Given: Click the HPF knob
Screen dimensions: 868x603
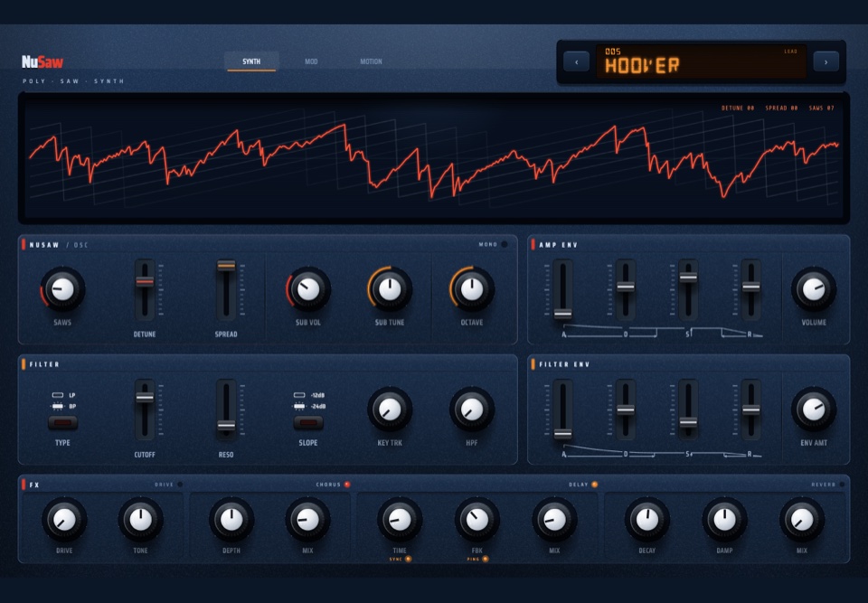Looking at the screenshot, I should 472,410.
